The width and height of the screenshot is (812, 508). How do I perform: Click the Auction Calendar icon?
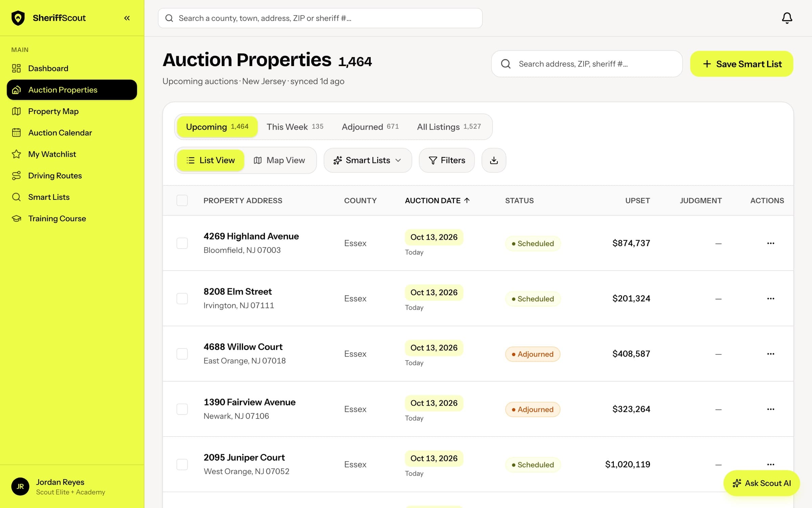click(x=16, y=133)
